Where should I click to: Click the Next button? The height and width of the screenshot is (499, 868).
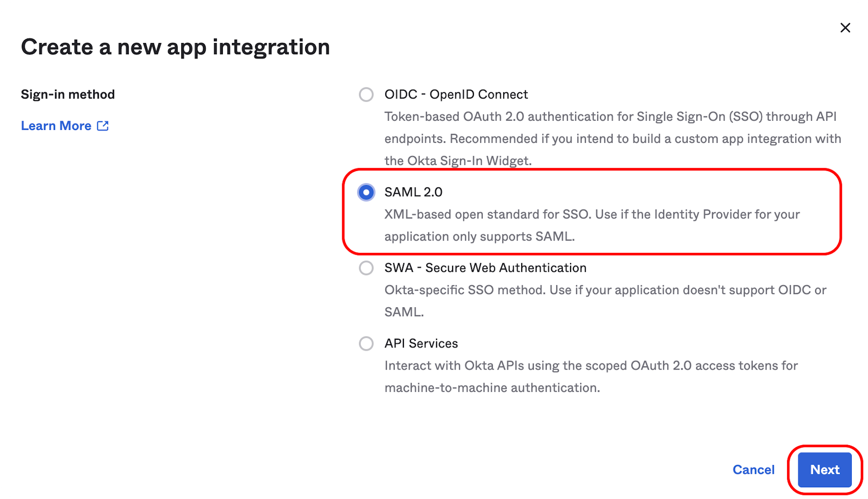click(x=825, y=470)
